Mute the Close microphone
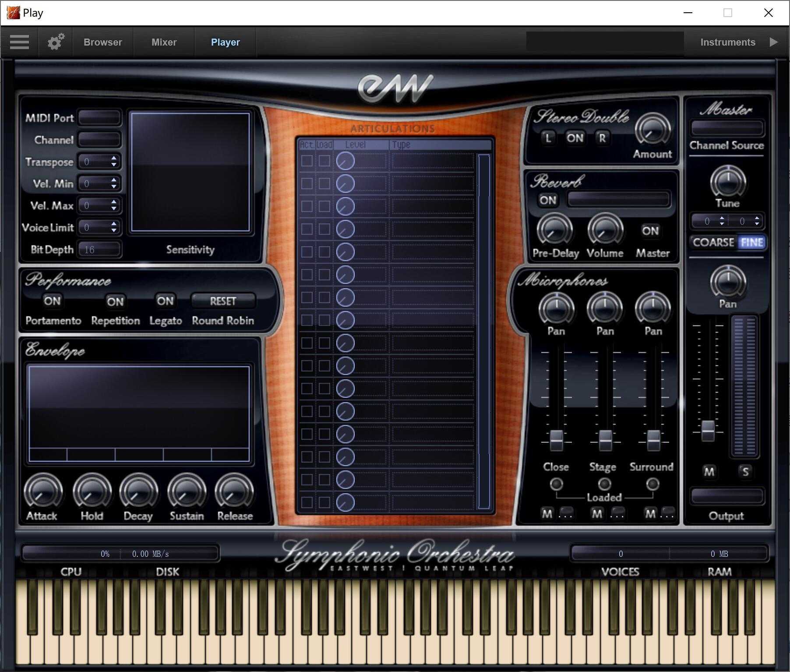 pos(547,513)
